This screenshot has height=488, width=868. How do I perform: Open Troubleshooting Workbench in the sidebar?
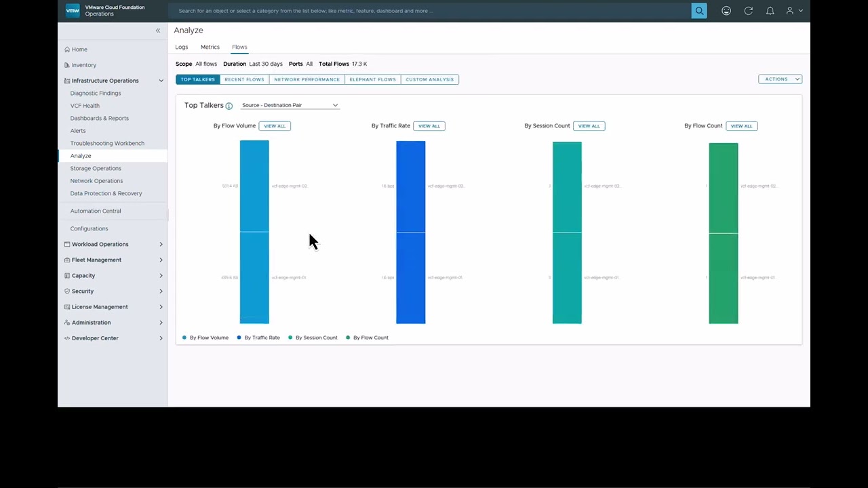tap(107, 143)
